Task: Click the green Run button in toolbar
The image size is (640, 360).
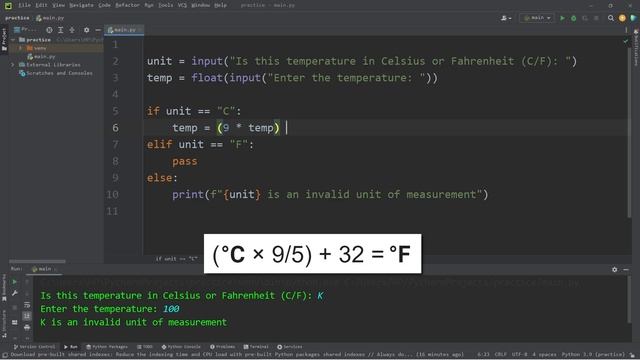Action: coord(562,18)
